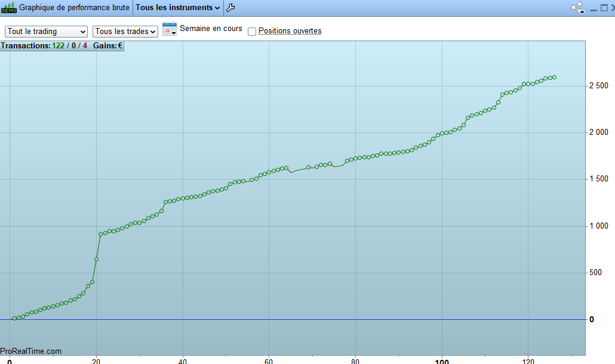Click the data point at trade 20 spike
This screenshot has height=364, width=615.
[x=96, y=260]
